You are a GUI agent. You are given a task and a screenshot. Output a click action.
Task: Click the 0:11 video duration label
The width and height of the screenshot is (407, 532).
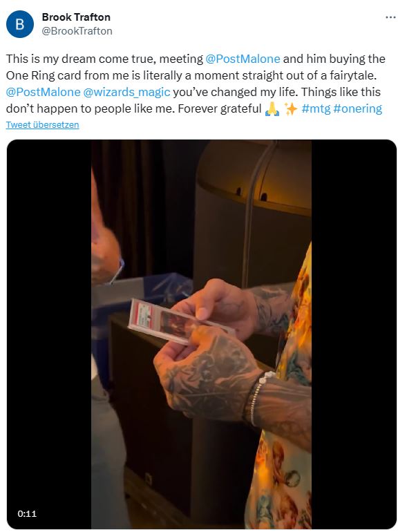tap(27, 513)
